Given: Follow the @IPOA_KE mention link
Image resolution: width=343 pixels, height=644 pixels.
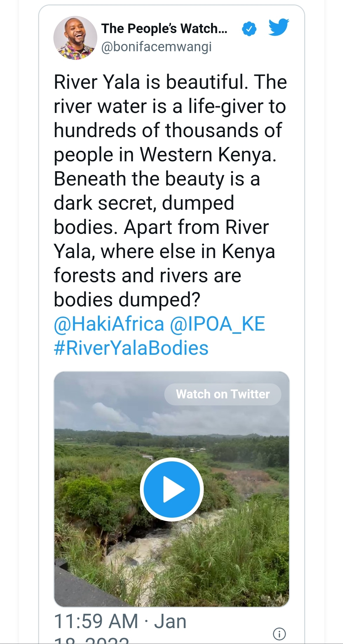Looking at the screenshot, I should [217, 324].
